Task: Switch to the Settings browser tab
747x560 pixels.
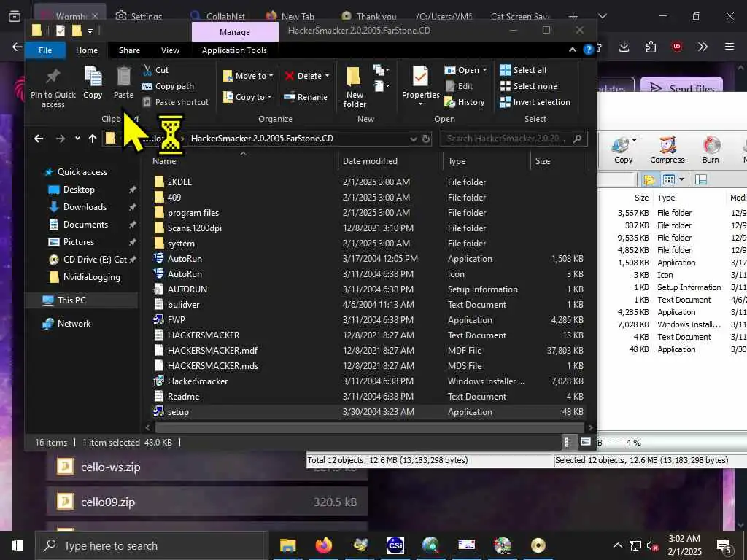Action: 139,16
